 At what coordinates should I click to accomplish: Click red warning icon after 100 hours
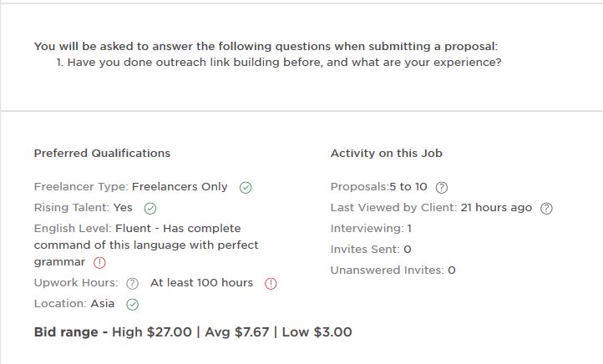click(271, 284)
